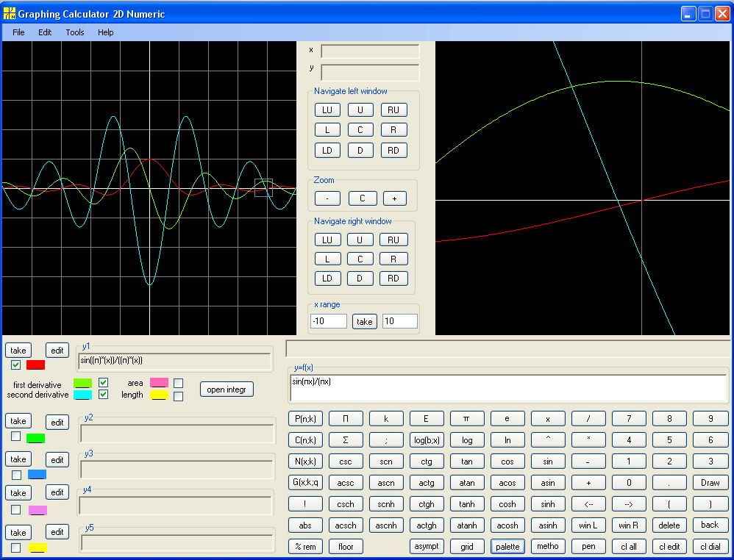Click the caret power key
Viewport: 734px width, 560px height.
point(548,440)
